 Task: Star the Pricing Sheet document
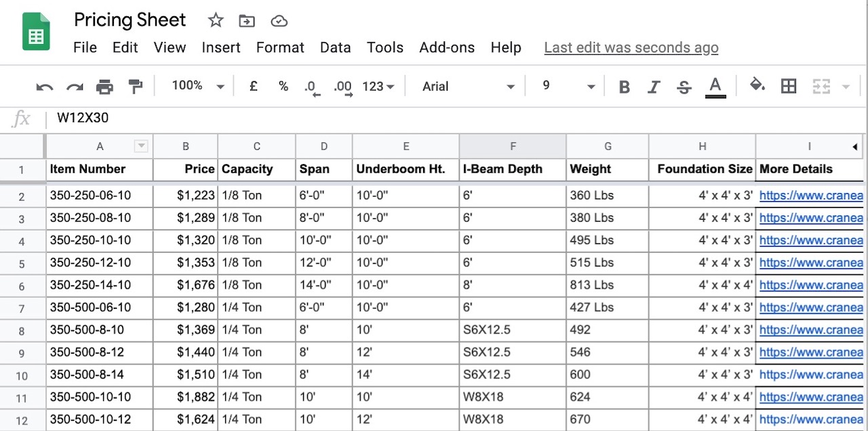[216, 21]
